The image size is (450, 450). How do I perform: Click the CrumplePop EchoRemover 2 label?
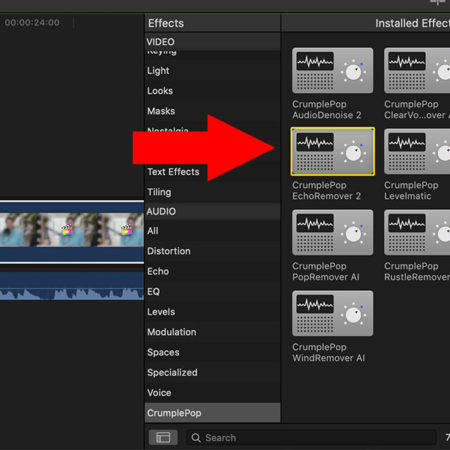pyautogui.click(x=326, y=191)
